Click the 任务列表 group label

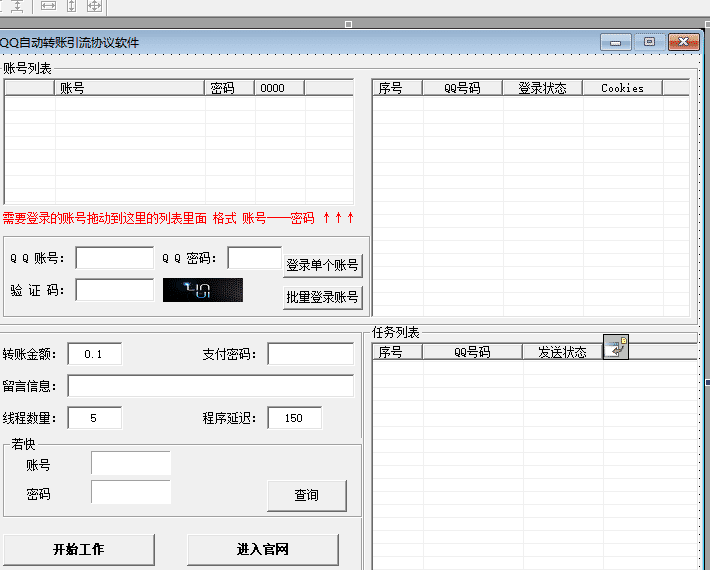(x=396, y=332)
